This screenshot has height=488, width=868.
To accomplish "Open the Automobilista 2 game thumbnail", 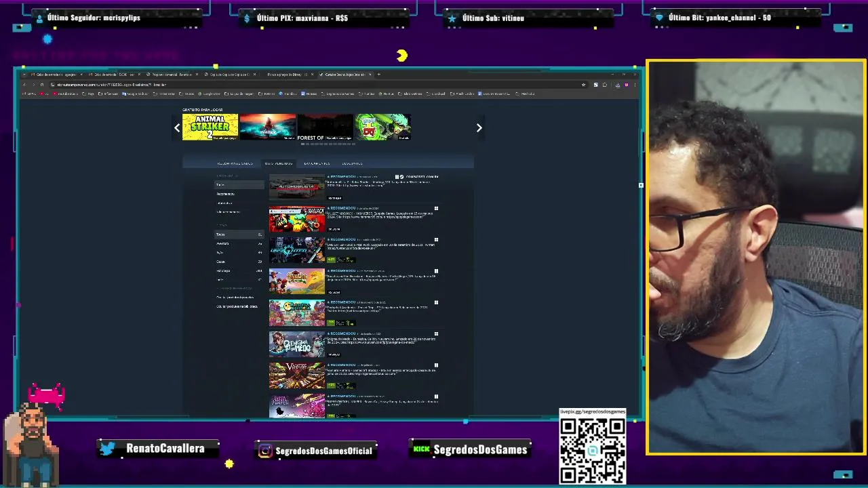I will (x=297, y=187).
